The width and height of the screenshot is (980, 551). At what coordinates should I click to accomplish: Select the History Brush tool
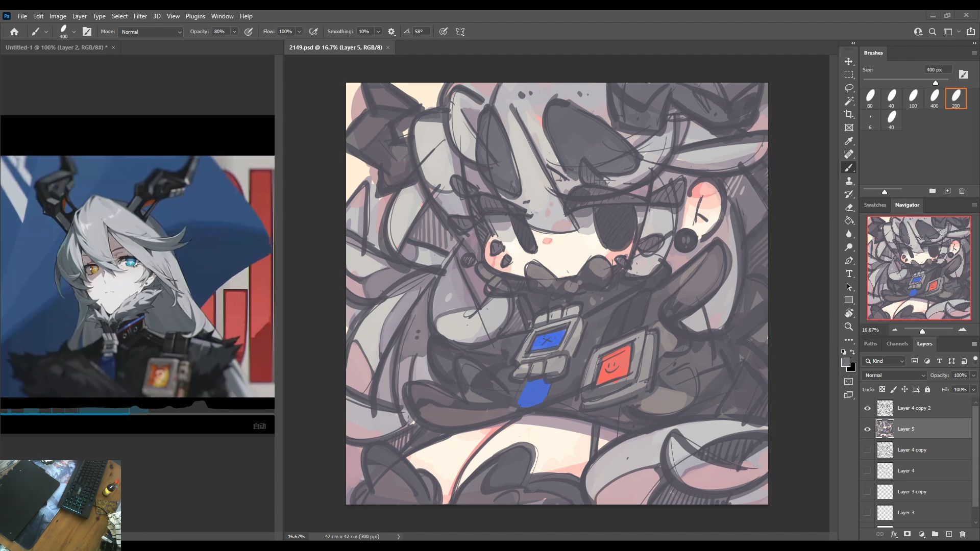click(849, 194)
